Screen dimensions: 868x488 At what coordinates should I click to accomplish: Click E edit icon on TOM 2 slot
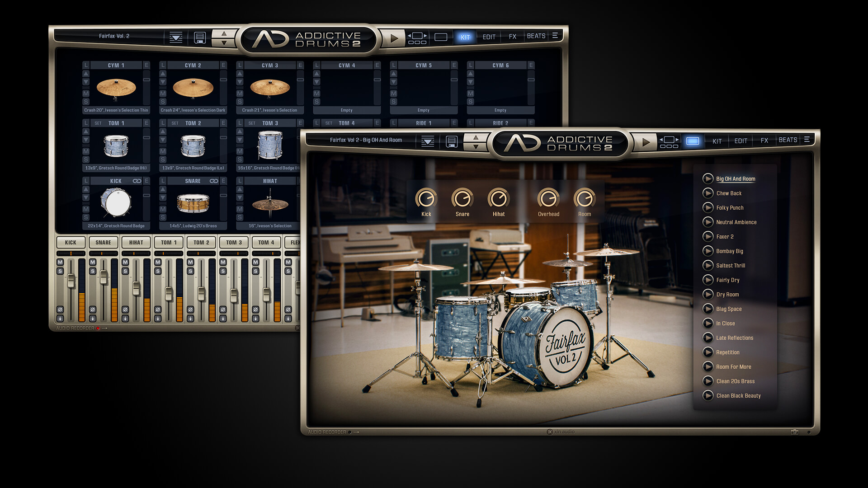(223, 123)
